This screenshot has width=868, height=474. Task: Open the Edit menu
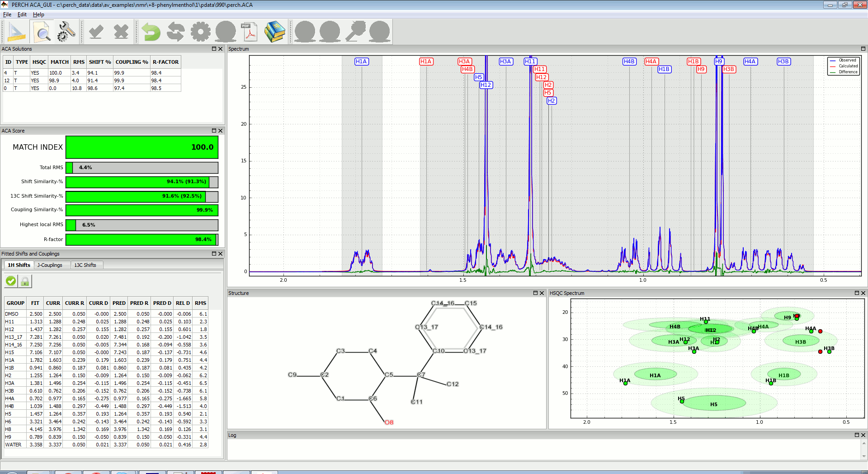(x=22, y=14)
